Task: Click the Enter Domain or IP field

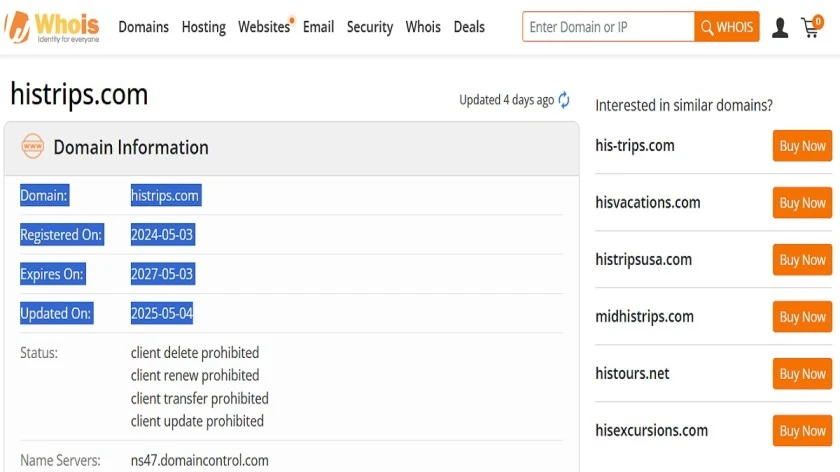Action: point(609,27)
